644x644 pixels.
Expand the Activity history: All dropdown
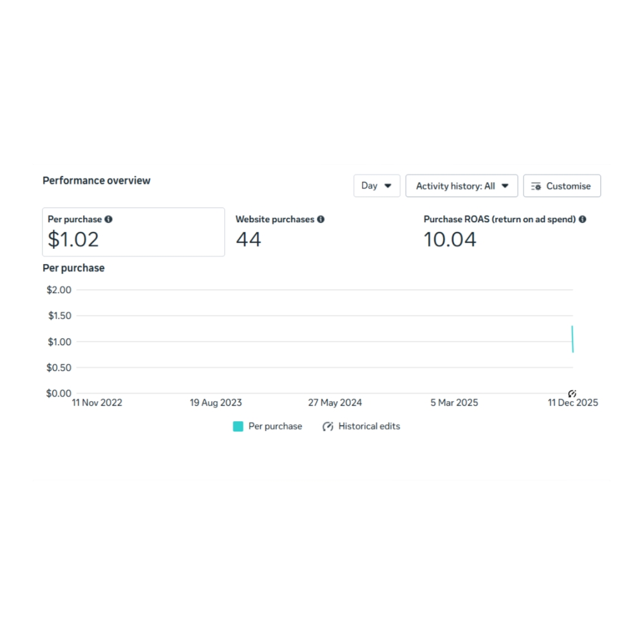click(462, 186)
